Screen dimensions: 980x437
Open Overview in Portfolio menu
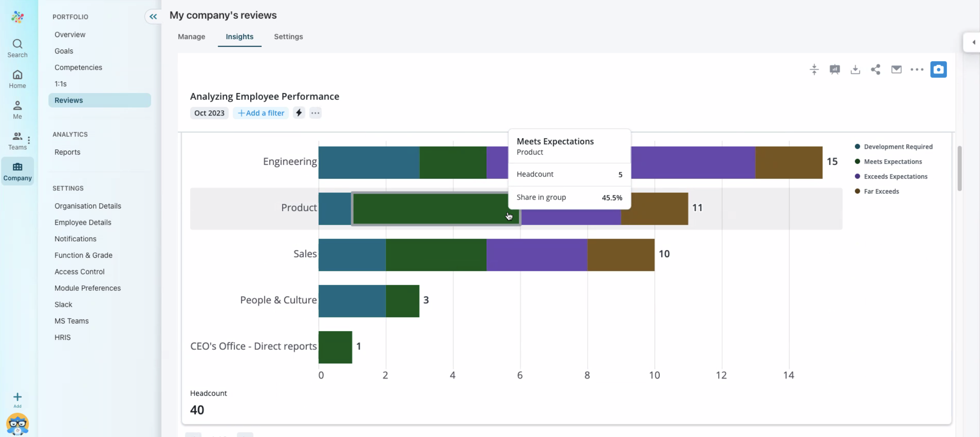[70, 35]
